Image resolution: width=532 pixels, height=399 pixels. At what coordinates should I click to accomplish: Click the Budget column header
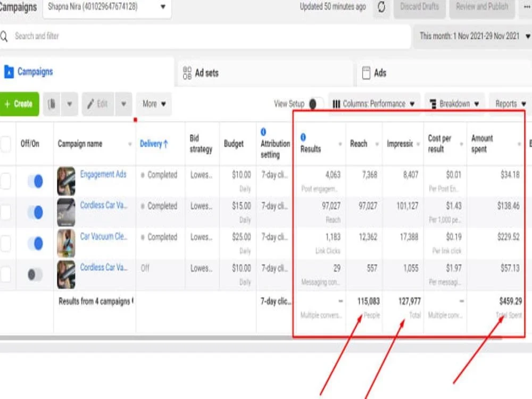click(234, 144)
